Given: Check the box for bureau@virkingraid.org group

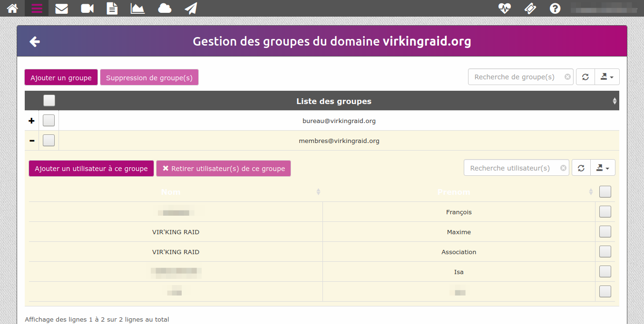Looking at the screenshot, I should [x=49, y=121].
